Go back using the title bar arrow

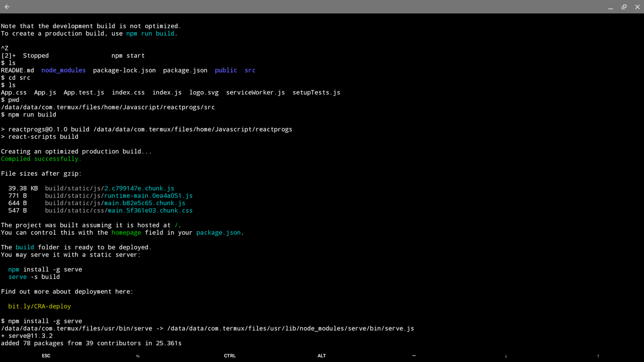coord(7,7)
